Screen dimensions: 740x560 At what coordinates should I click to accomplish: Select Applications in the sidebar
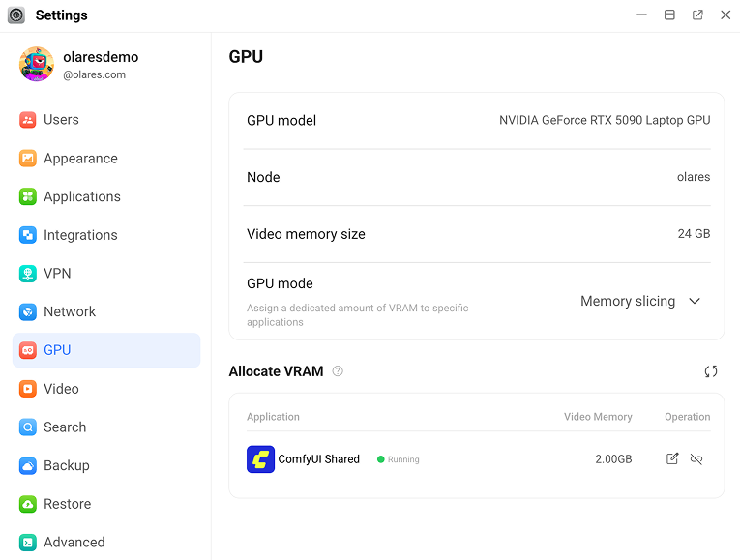click(81, 196)
